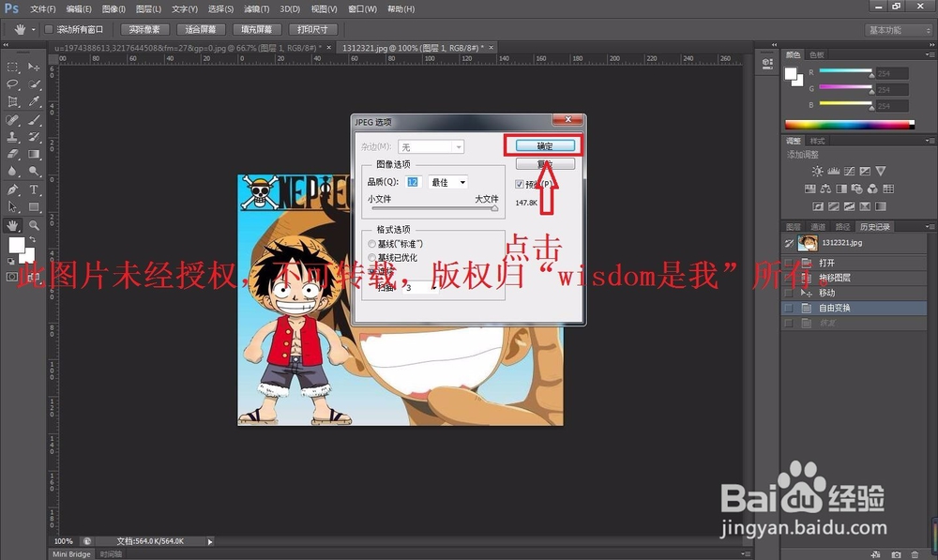Select the Path Selection tool
Viewport: 938px width, 560px height.
point(12,207)
